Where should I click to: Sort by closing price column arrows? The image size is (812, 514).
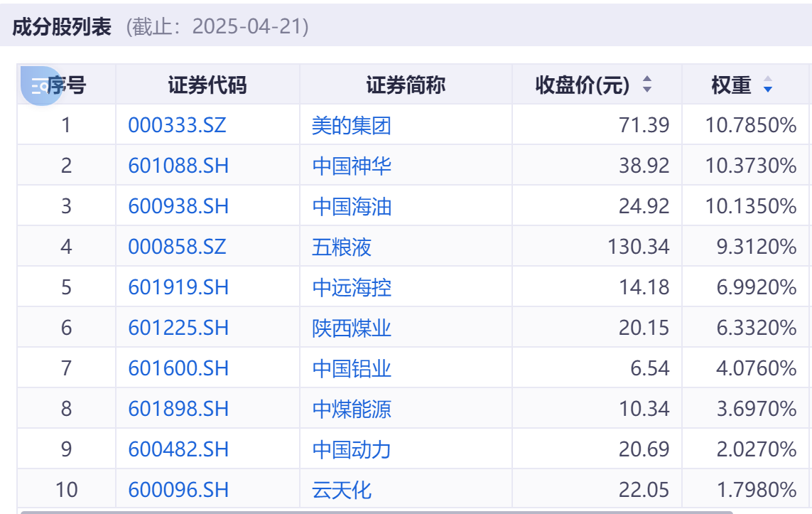click(646, 85)
